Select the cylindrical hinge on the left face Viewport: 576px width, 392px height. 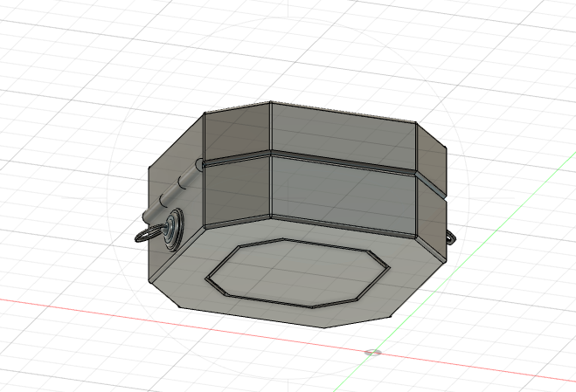tap(173, 190)
